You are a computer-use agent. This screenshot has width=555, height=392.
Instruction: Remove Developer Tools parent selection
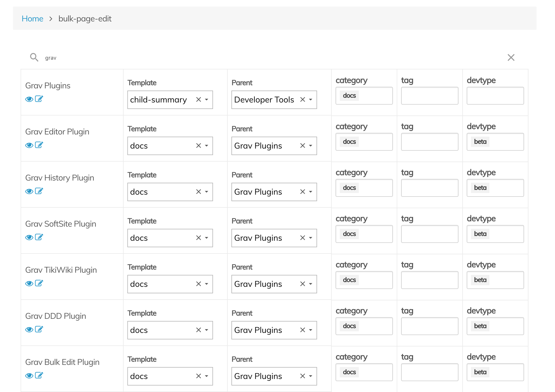tap(302, 100)
